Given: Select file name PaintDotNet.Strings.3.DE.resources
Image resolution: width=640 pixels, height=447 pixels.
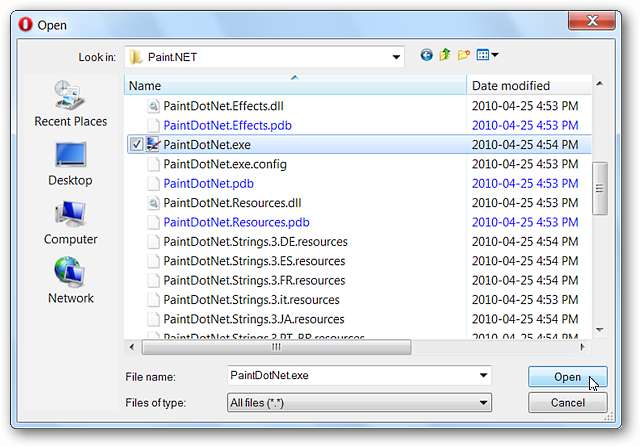Looking at the screenshot, I should tap(256, 242).
